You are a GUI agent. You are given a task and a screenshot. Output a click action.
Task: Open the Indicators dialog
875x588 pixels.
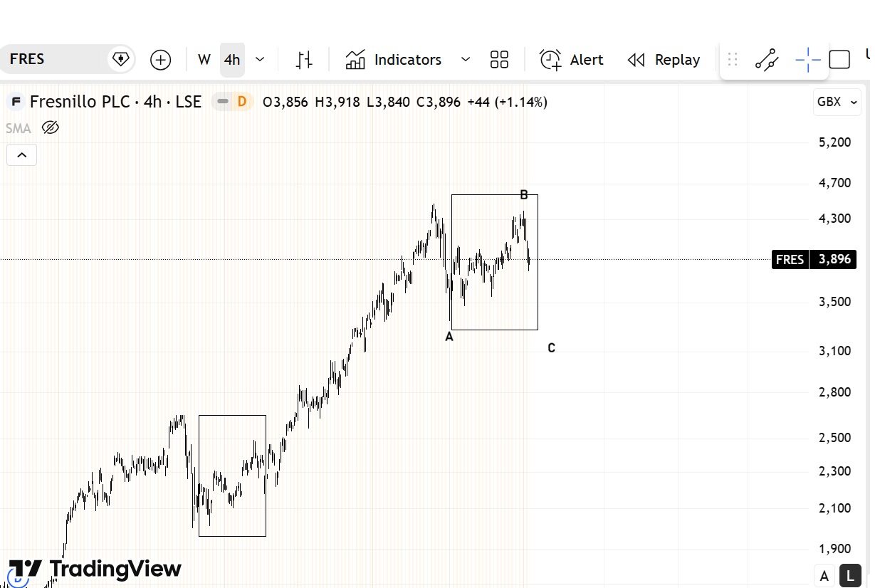click(394, 60)
